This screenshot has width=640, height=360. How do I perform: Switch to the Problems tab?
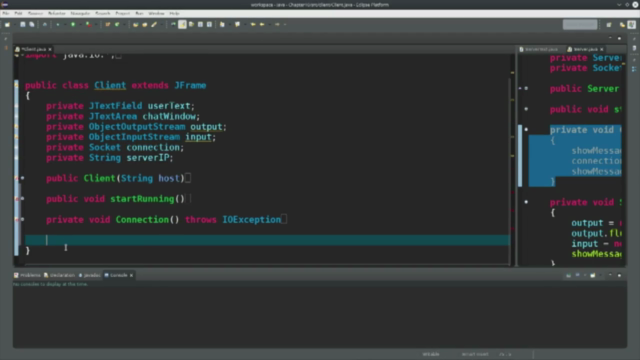pos(27,275)
